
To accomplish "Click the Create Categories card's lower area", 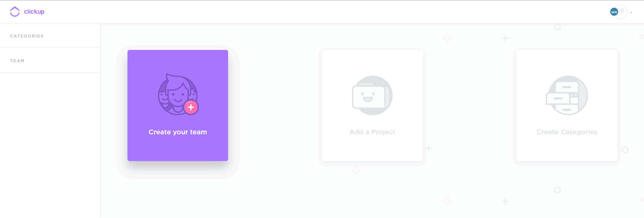I will coord(567,149).
